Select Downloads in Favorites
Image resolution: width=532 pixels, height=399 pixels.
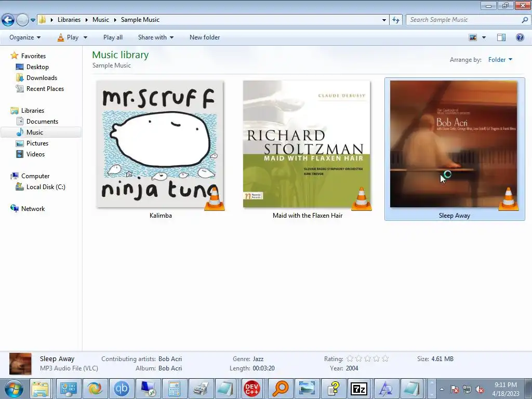[42, 78]
